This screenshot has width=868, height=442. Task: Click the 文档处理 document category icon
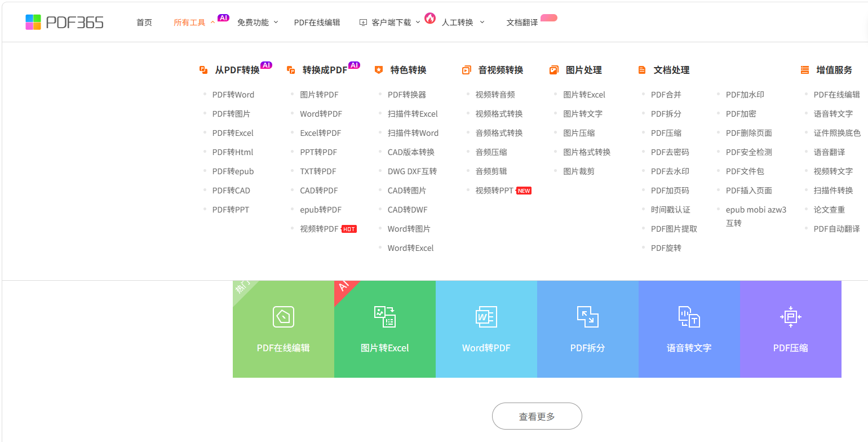[x=642, y=70]
